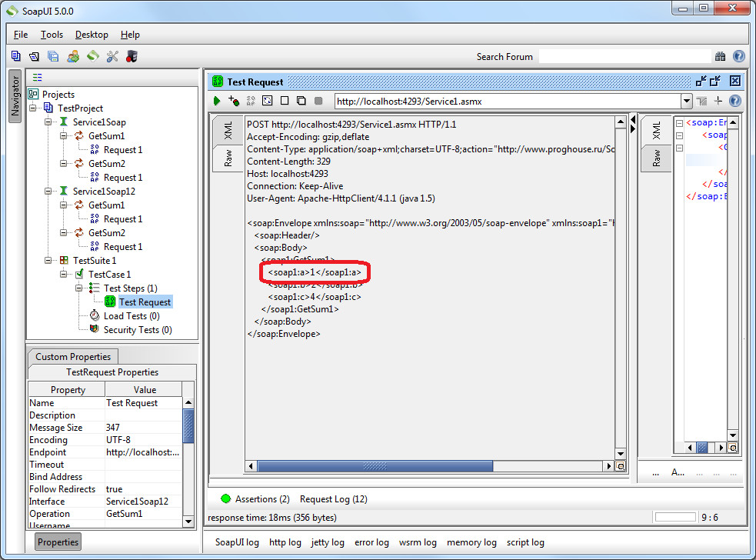The width and height of the screenshot is (756, 560).
Task: Open the Help menu
Action: click(130, 35)
